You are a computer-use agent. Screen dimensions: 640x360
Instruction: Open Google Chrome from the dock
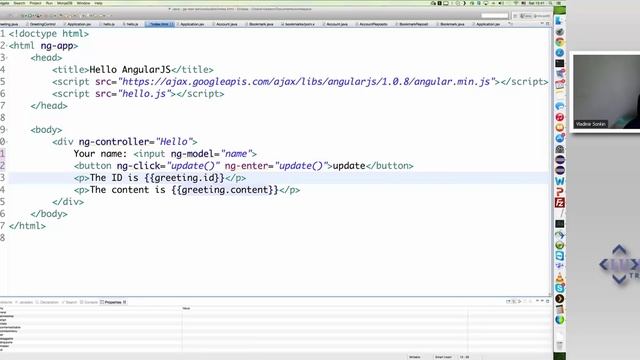coord(560,42)
